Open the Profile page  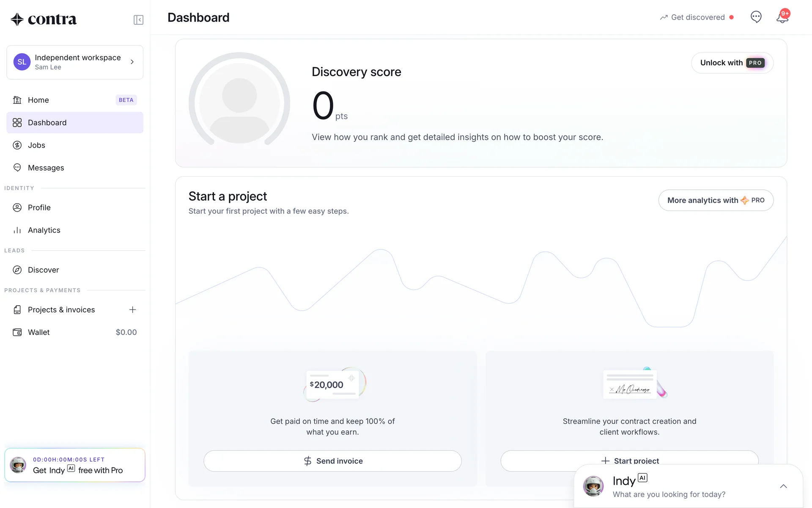(x=39, y=208)
